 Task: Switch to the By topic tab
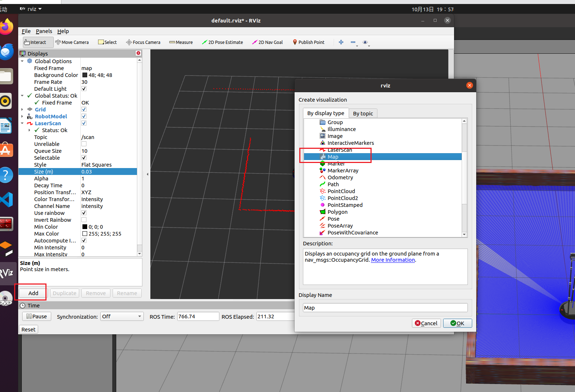363,114
